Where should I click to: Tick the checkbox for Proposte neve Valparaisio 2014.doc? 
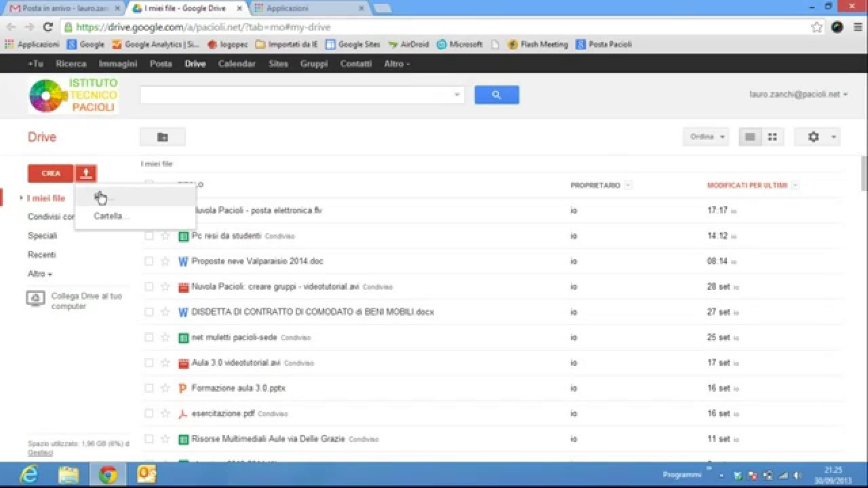coord(149,261)
